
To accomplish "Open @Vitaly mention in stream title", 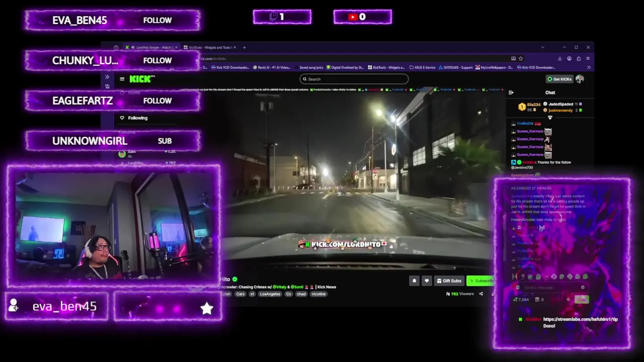I will pyautogui.click(x=279, y=287).
